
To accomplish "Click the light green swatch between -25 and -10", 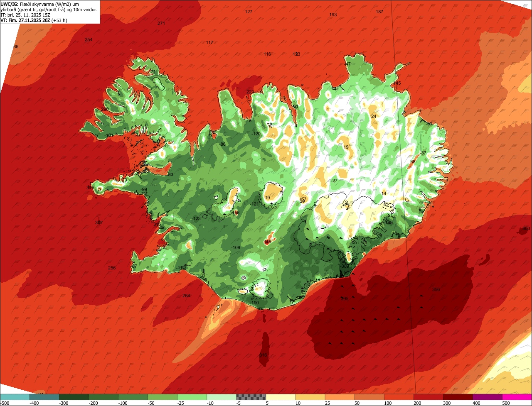I will coord(192,397).
